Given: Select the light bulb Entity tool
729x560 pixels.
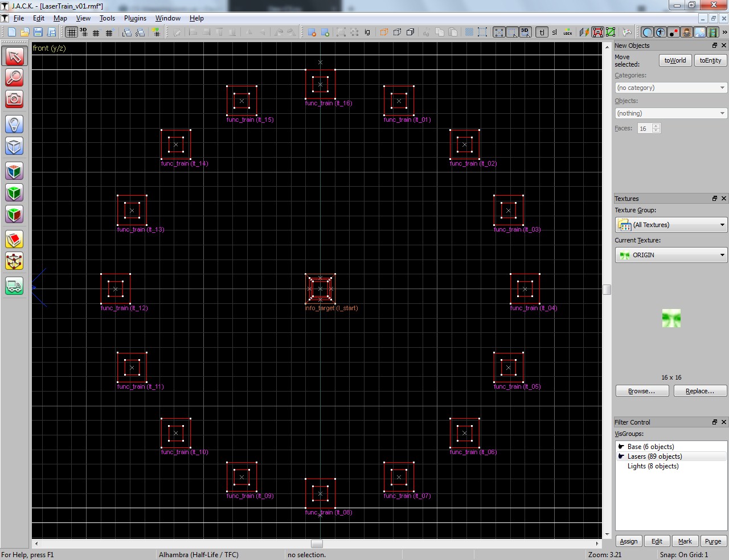Looking at the screenshot, I should (14, 124).
